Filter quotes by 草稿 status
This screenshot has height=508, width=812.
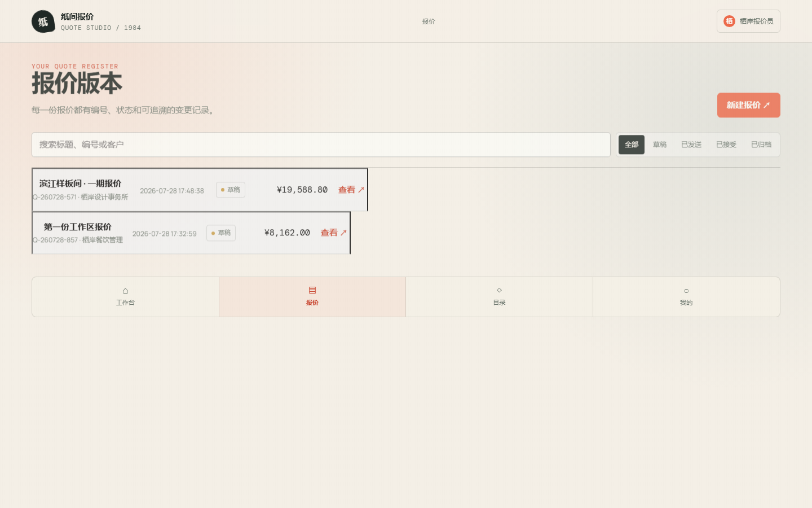coord(660,144)
